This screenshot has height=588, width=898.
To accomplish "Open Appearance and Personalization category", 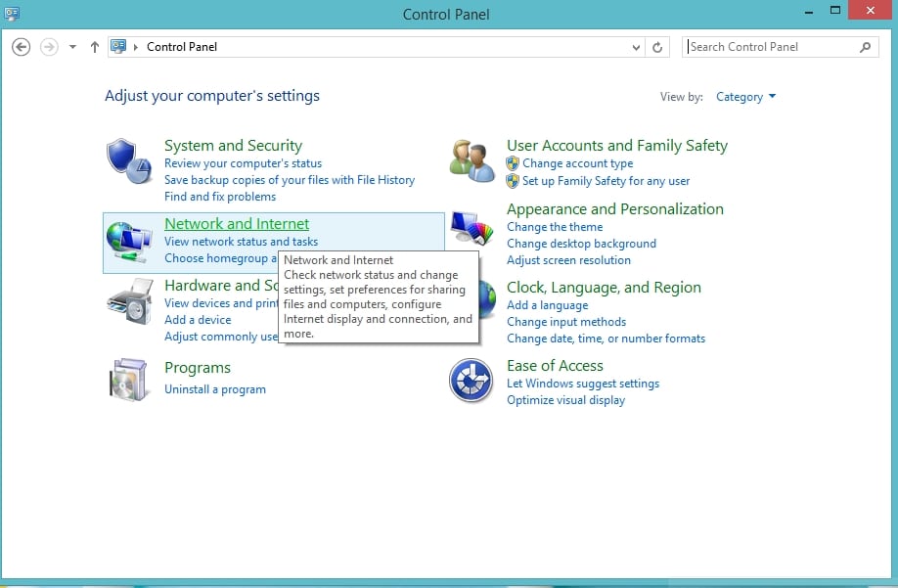I will pos(615,209).
